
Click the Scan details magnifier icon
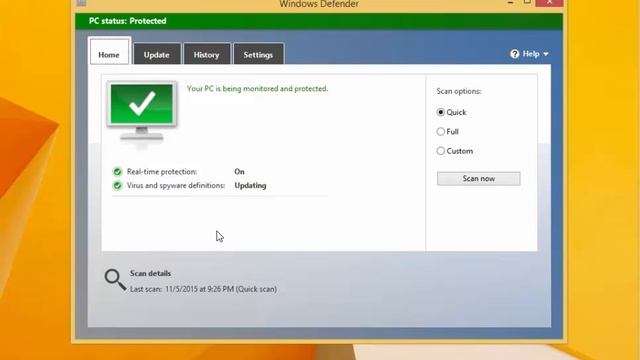tap(115, 280)
